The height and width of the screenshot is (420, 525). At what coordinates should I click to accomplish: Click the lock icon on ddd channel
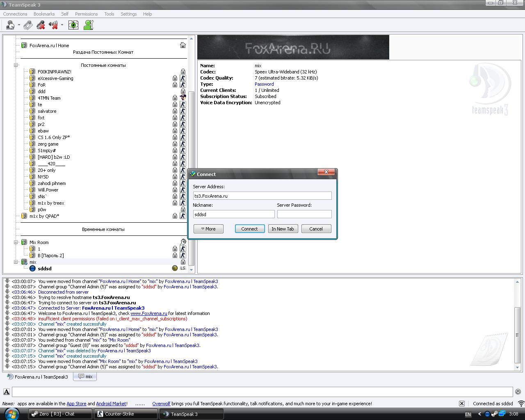click(x=183, y=91)
